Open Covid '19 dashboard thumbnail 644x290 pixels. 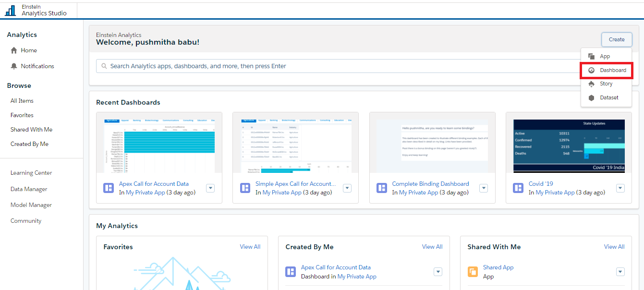click(569, 143)
